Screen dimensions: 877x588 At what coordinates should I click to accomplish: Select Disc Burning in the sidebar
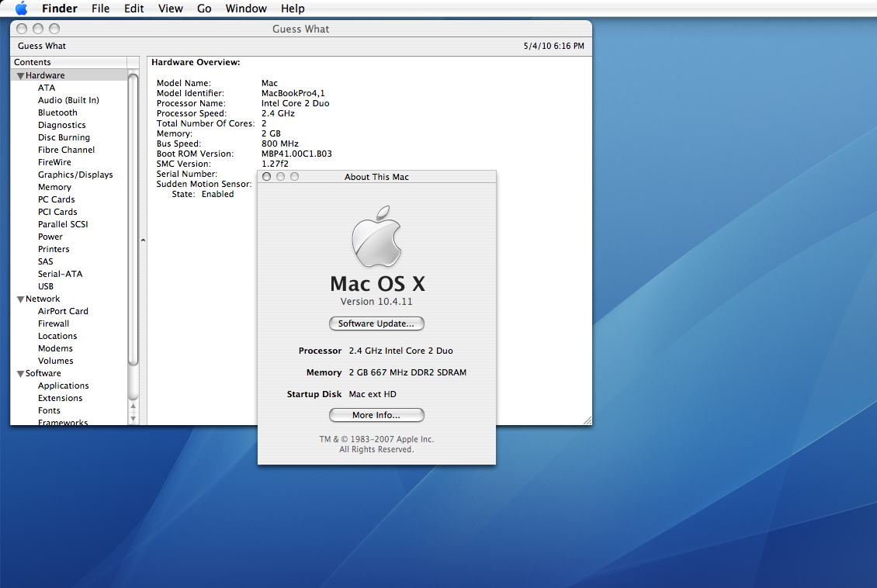click(x=64, y=137)
